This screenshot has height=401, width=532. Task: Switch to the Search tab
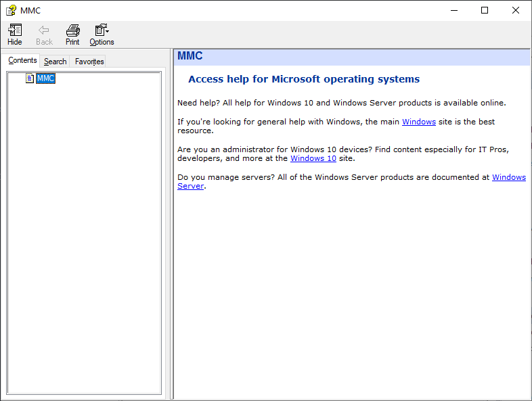tap(55, 62)
